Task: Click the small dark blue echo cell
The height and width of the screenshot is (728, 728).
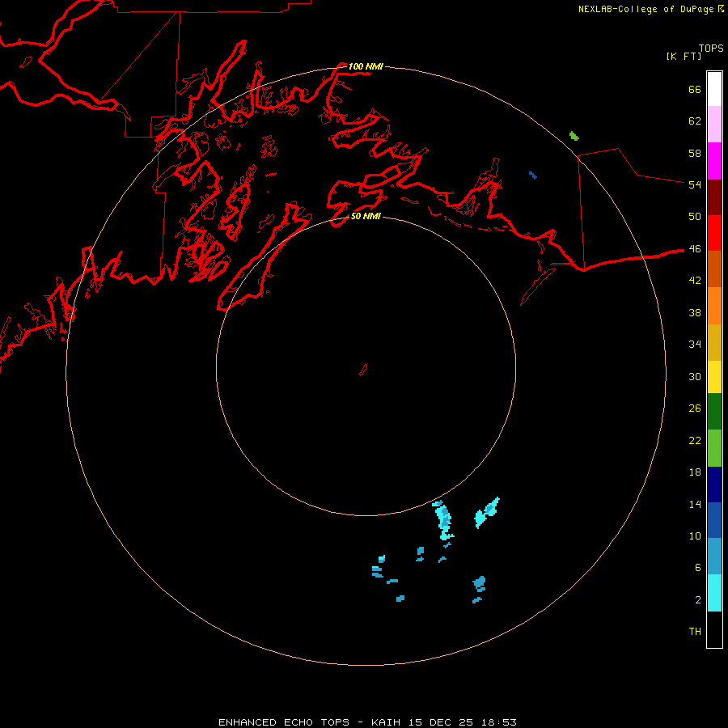Action: click(x=533, y=175)
